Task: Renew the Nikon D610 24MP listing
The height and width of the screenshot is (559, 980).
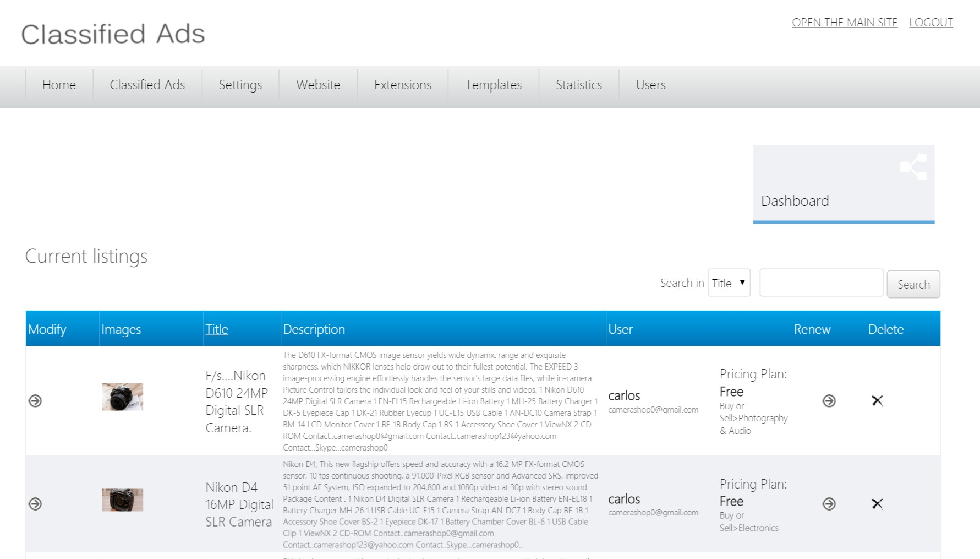Action: tap(829, 401)
